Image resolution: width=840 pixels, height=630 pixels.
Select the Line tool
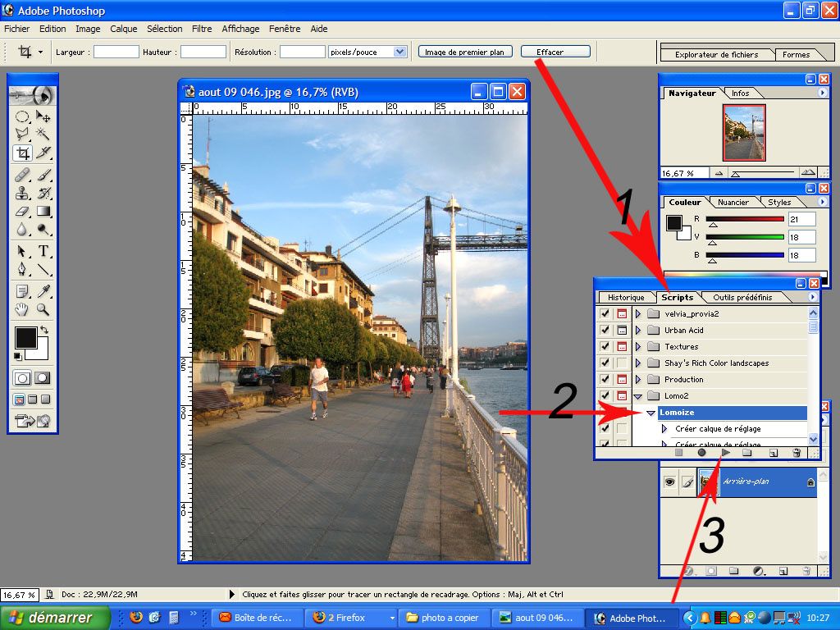pos(43,269)
